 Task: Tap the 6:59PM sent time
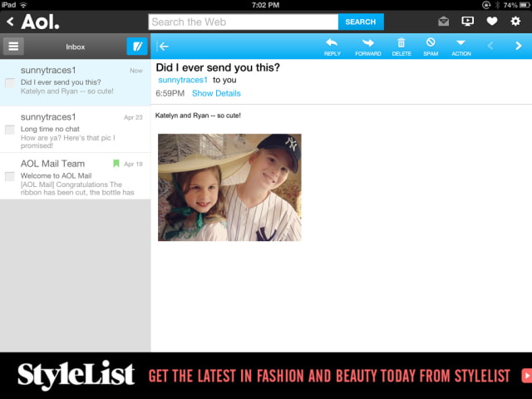click(x=170, y=93)
